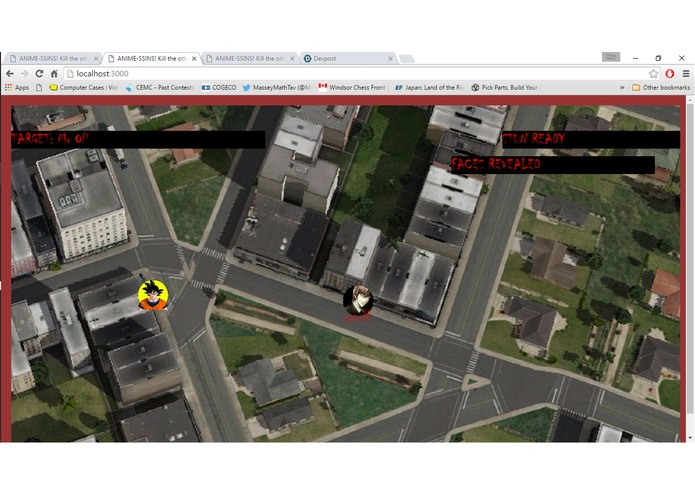Screen dimensions: 695x494
Task: Select the currently active ANIME-SSINS tab
Action: [x=151, y=58]
